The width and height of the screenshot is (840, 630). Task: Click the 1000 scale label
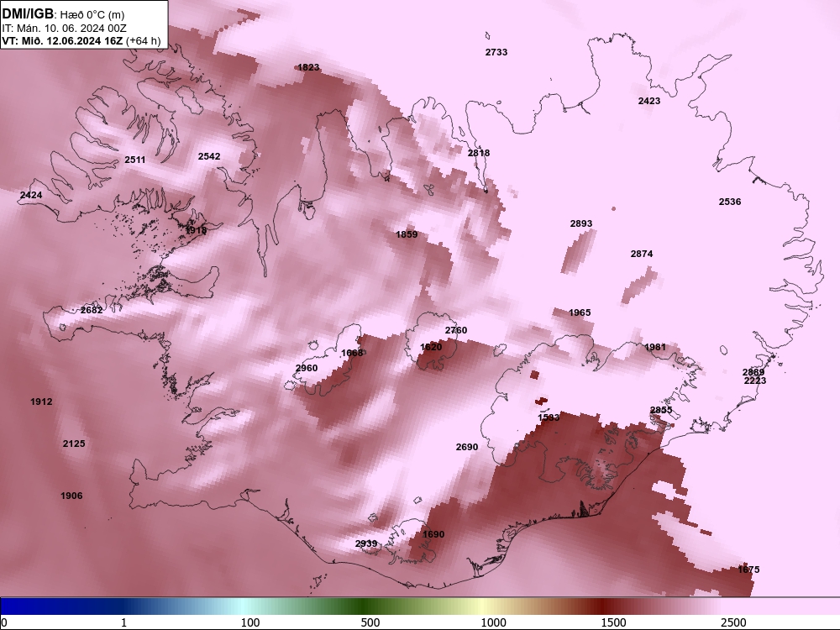tap(493, 622)
